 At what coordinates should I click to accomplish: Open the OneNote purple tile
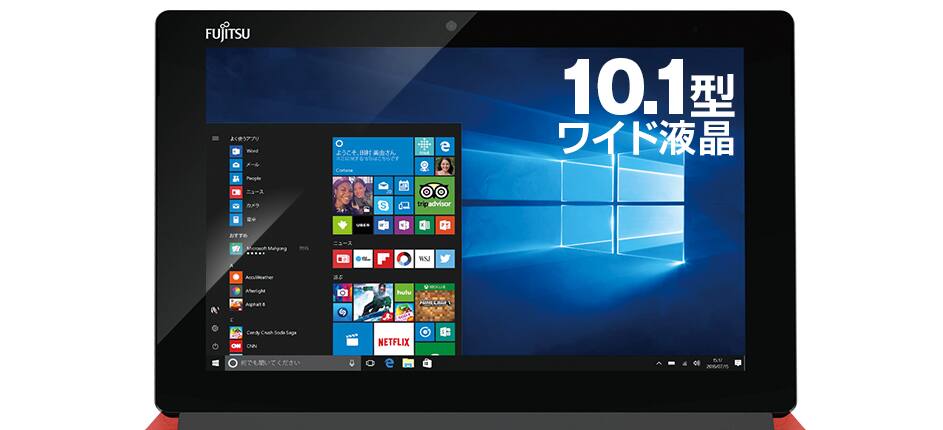coord(404,226)
